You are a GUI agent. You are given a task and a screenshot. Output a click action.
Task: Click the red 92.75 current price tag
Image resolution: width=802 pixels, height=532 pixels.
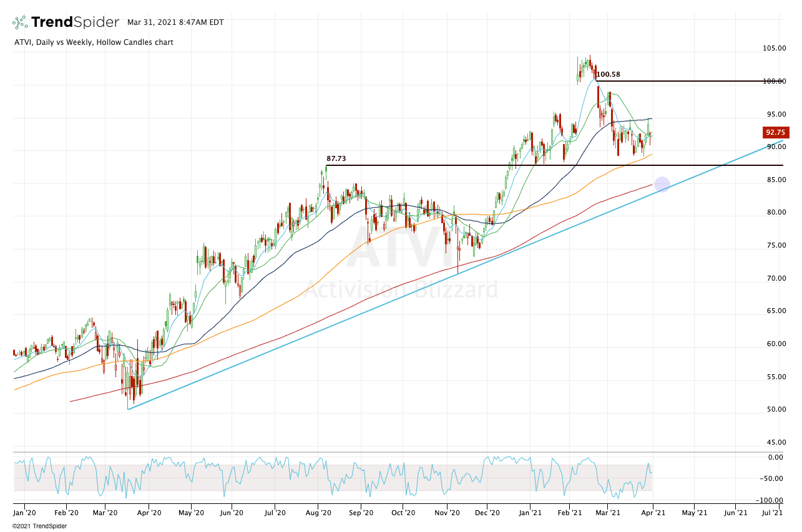776,132
